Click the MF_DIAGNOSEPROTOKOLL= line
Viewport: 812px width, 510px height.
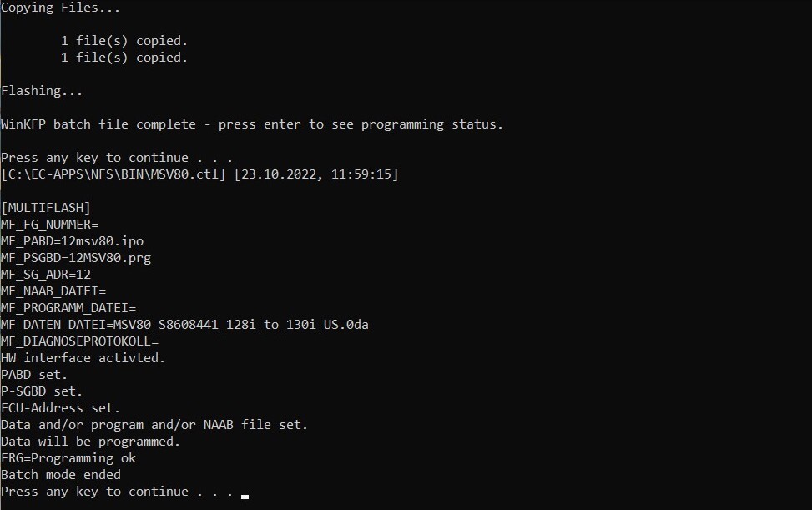coord(80,341)
